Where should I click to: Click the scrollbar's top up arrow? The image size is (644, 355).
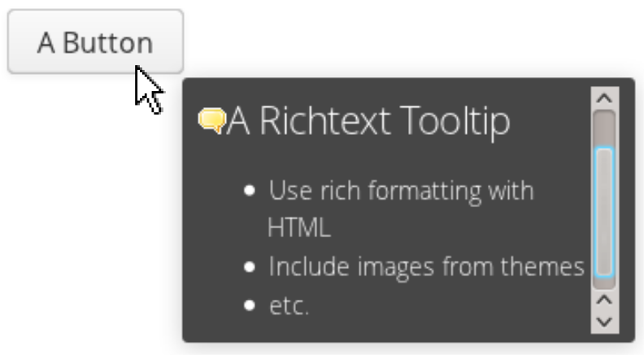(x=605, y=98)
